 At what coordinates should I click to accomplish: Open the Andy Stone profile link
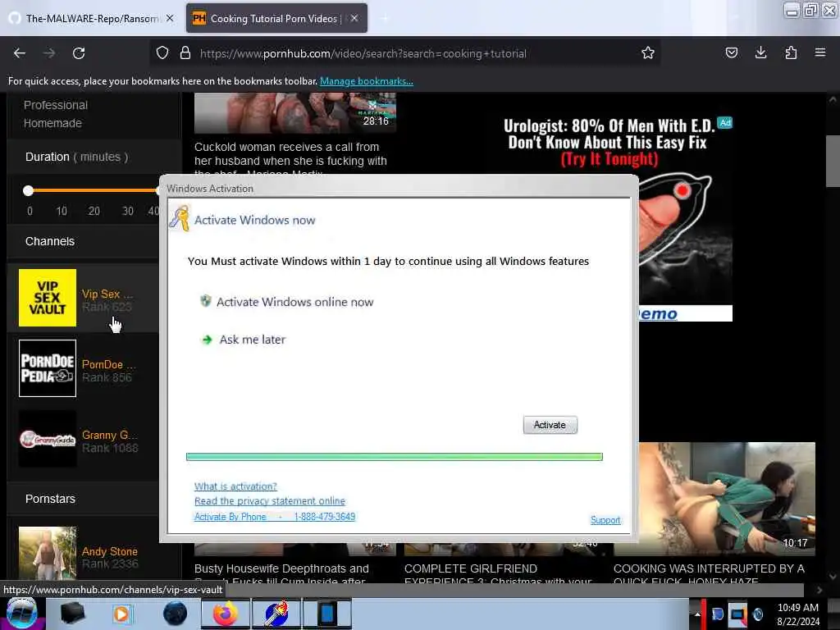pos(110,551)
